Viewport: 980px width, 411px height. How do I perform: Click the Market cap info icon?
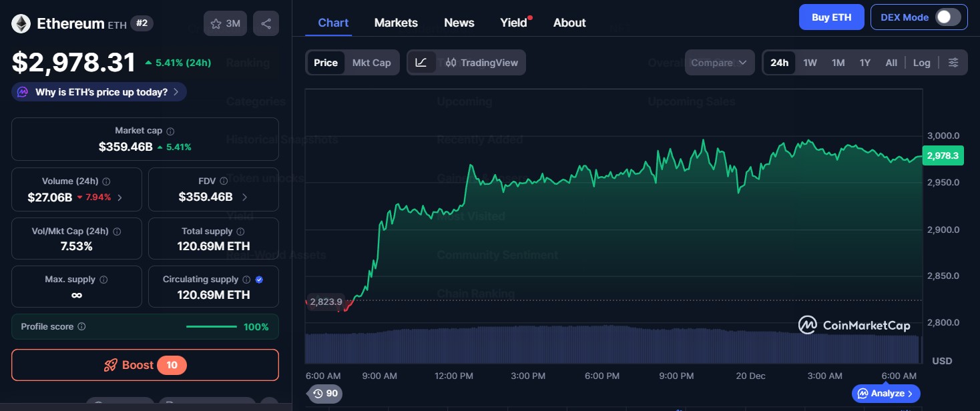(x=171, y=131)
